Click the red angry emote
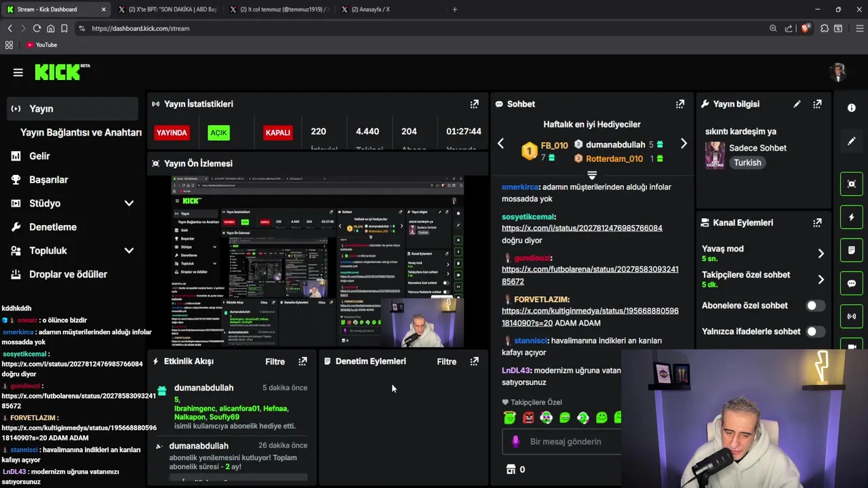The height and width of the screenshot is (488, 868). (x=528, y=418)
